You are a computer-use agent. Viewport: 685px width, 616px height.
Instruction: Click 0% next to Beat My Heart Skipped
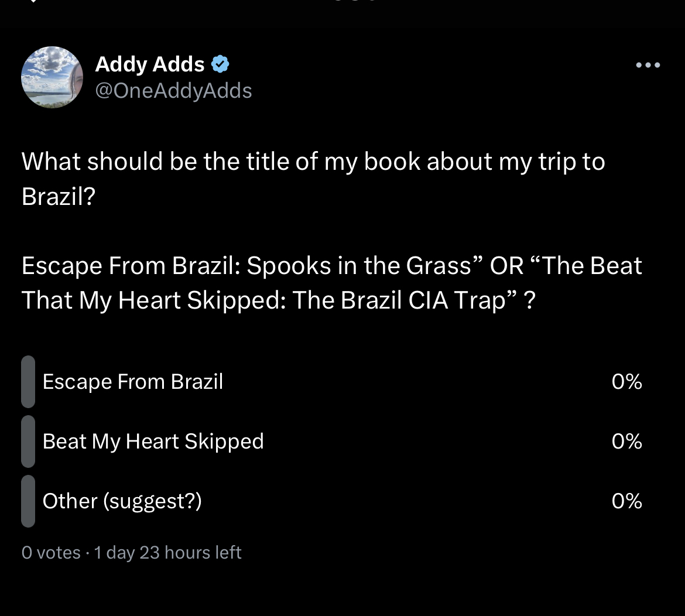click(627, 442)
